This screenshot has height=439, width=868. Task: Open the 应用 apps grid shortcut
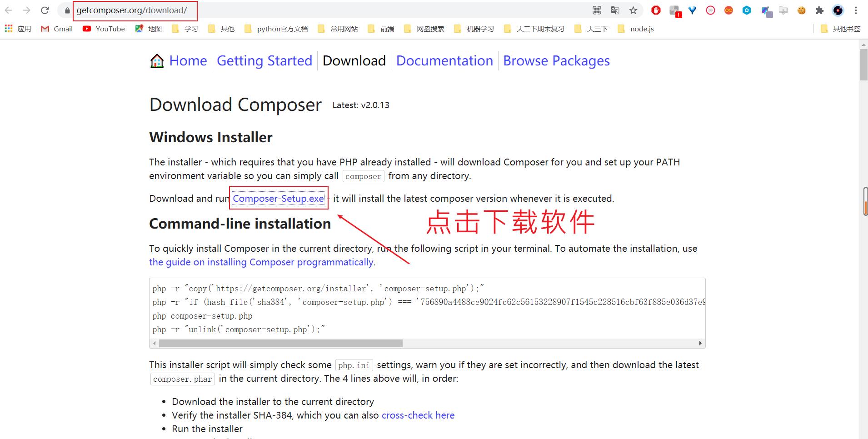[18, 29]
